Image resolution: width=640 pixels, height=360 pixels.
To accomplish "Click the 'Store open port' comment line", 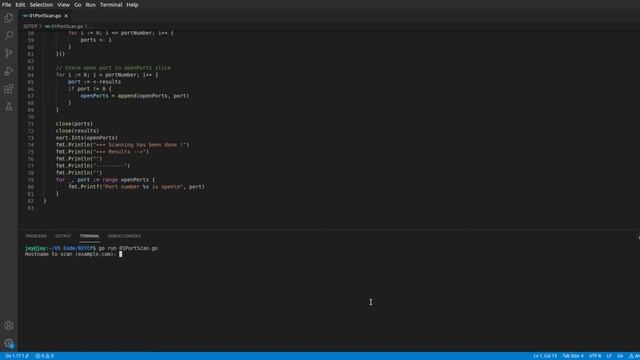I will 113,68.
